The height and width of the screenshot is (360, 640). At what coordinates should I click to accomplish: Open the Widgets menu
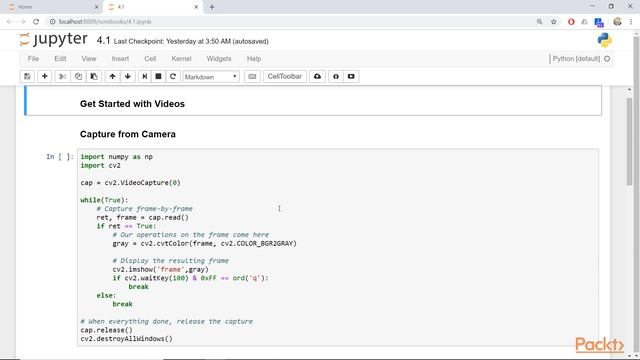click(219, 59)
